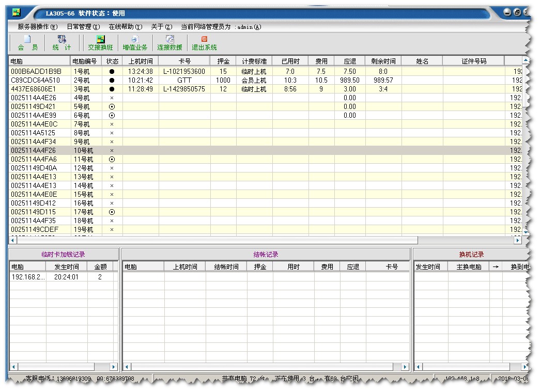Click the 交接换班 shift handover icon

click(100, 43)
